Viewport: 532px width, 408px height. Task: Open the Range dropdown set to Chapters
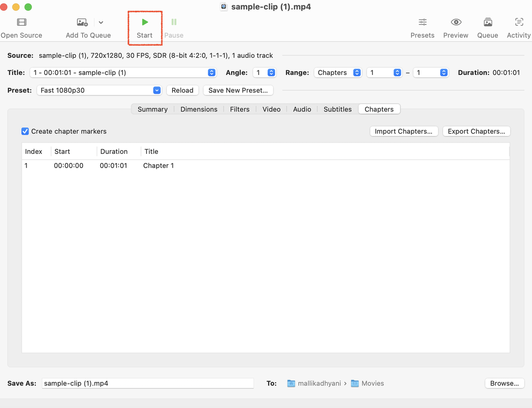click(337, 72)
